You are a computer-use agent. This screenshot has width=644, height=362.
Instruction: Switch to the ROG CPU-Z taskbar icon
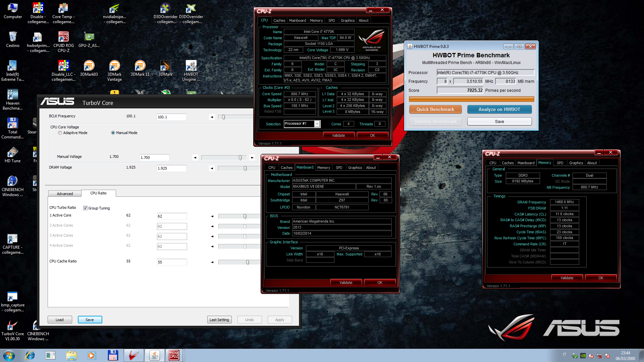point(174,355)
